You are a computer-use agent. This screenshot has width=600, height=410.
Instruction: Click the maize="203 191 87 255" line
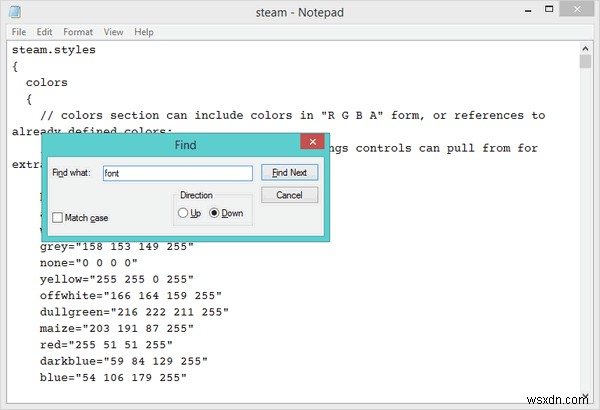coord(117,328)
